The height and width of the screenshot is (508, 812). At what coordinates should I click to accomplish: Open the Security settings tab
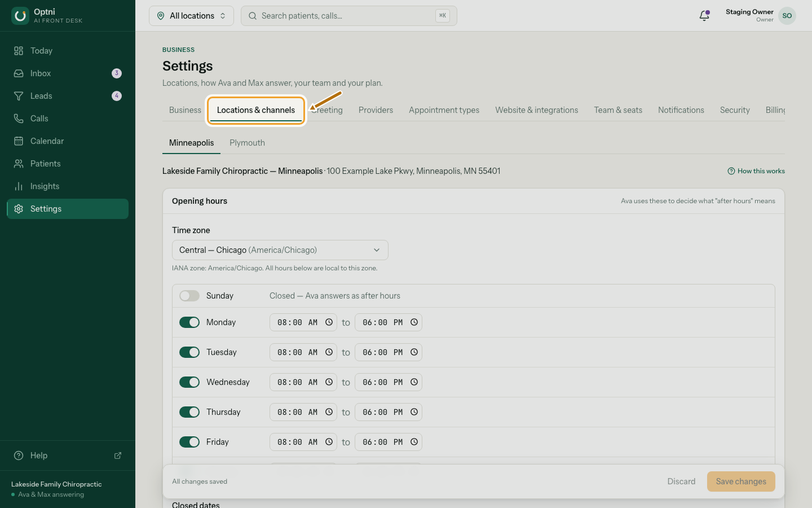[735, 110]
